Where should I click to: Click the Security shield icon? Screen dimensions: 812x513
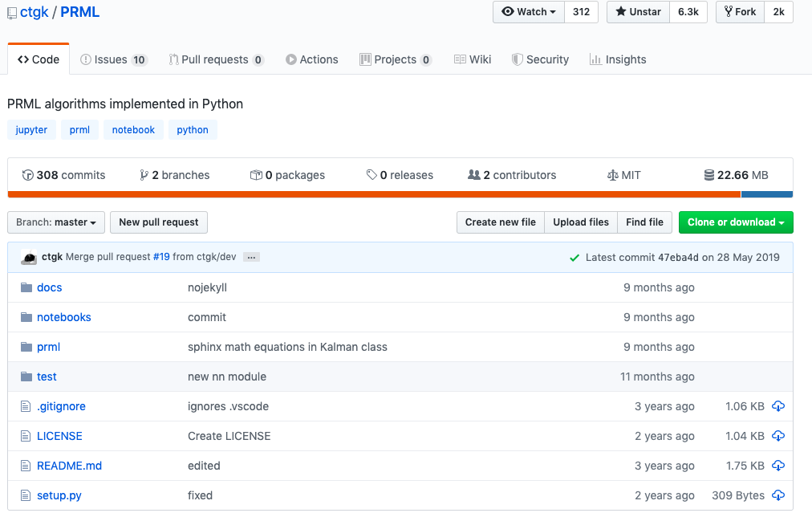(516, 59)
